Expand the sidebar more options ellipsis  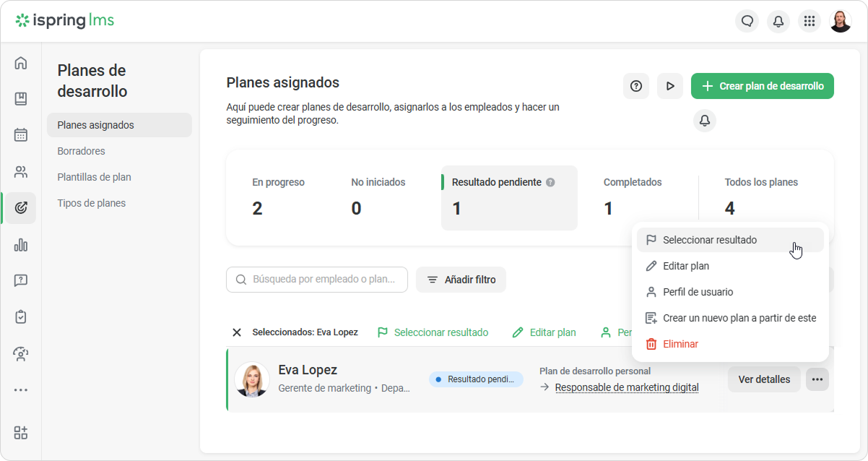(21, 390)
